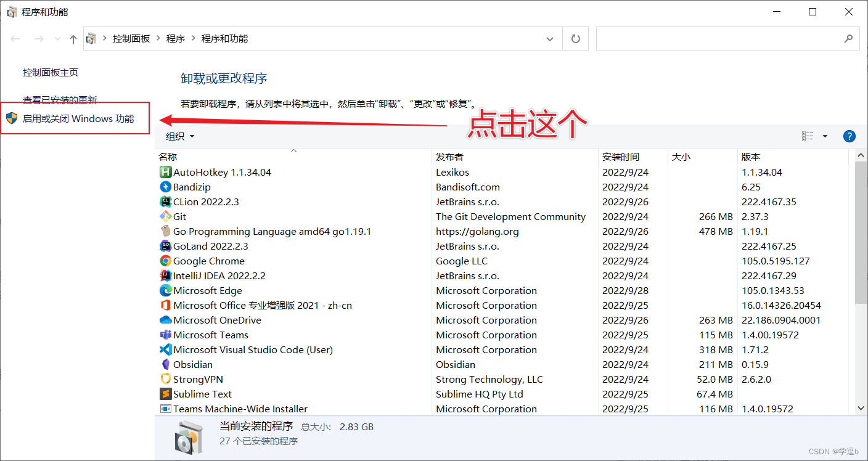Click version cell 22.186.0904.0001
Viewport: 868px width, 461px height.
point(781,320)
